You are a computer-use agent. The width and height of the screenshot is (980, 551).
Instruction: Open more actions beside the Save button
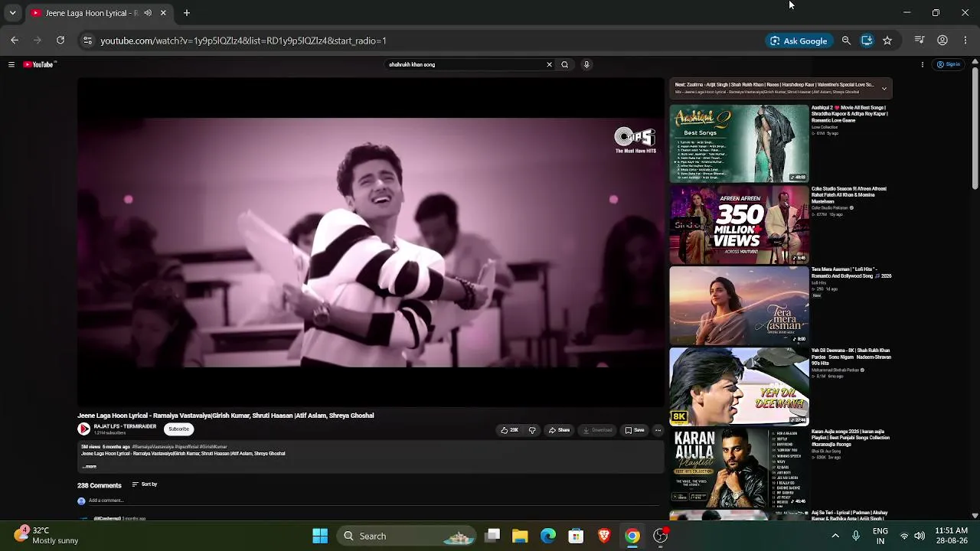point(658,430)
